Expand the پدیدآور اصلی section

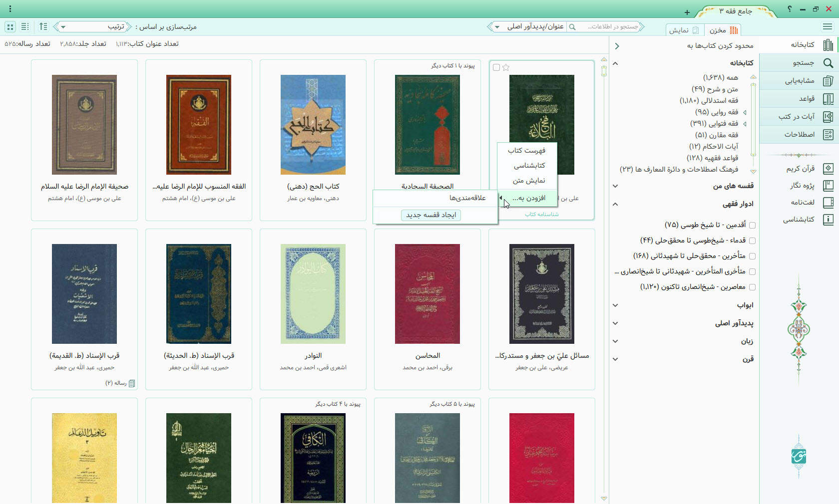point(615,323)
